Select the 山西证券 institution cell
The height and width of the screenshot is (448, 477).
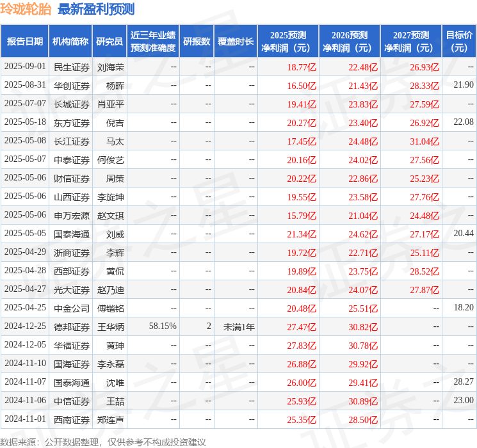pyautogui.click(x=72, y=197)
